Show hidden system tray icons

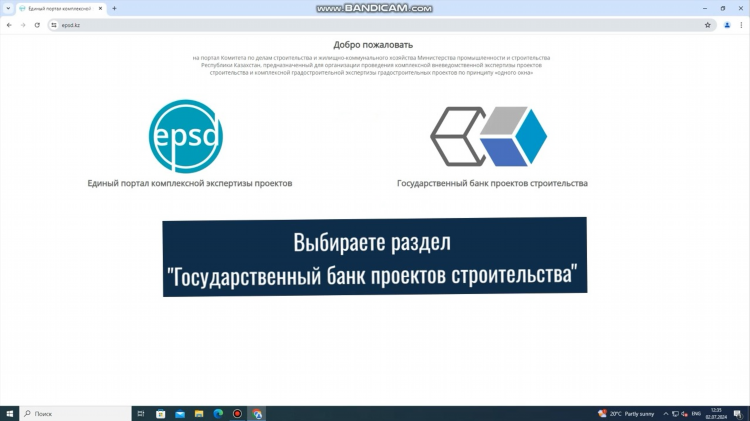click(x=665, y=413)
